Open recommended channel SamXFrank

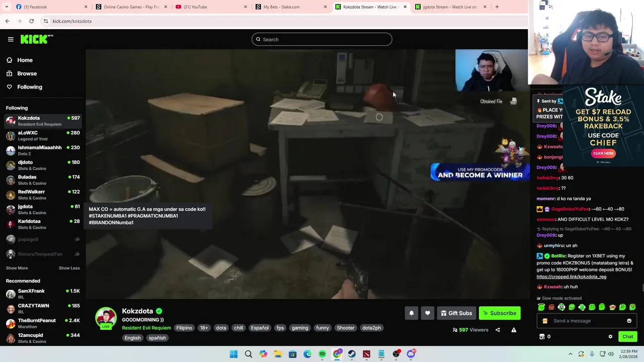42,294
